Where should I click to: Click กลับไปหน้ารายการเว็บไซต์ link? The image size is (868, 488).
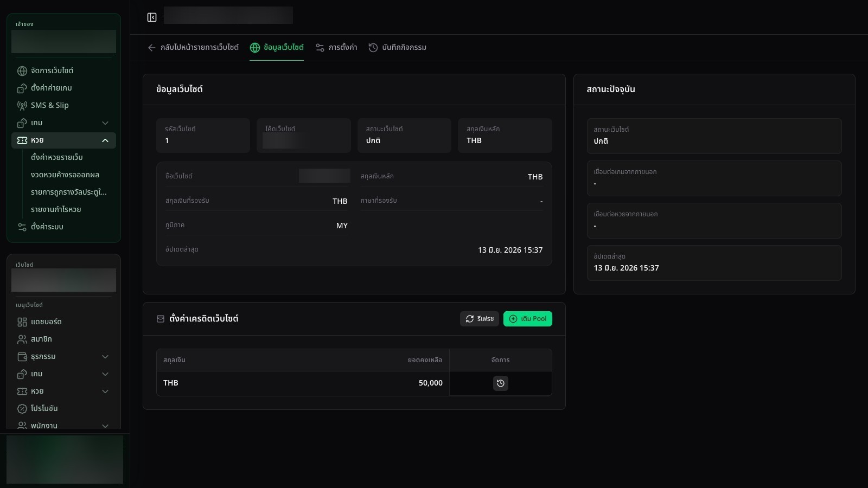click(x=193, y=48)
